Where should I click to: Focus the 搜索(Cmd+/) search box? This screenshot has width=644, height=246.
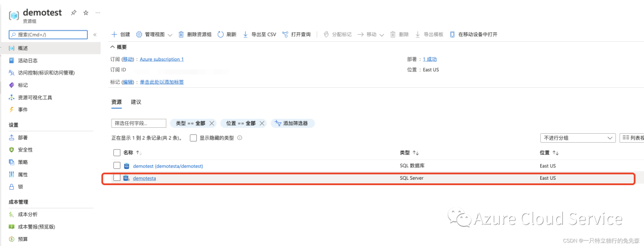click(x=48, y=35)
